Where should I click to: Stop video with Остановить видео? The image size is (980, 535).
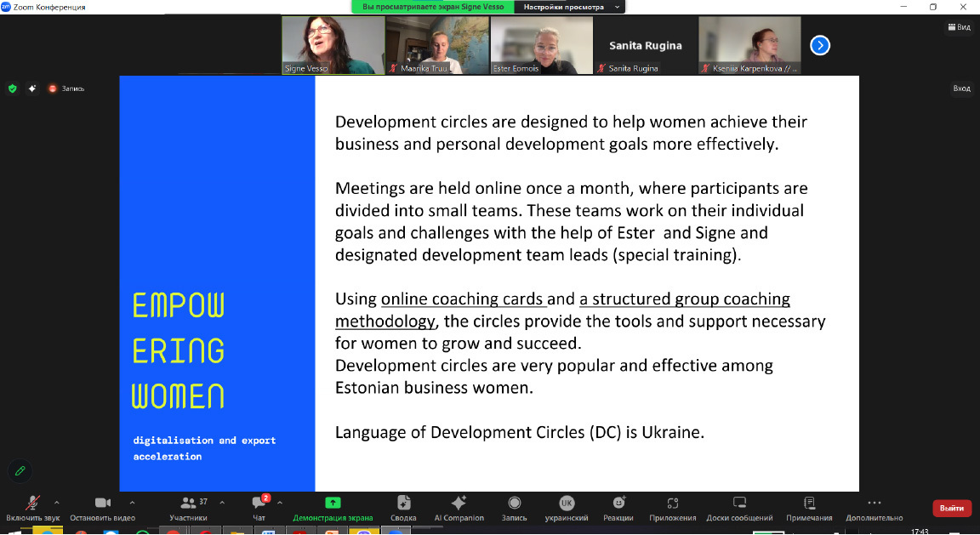102,509
